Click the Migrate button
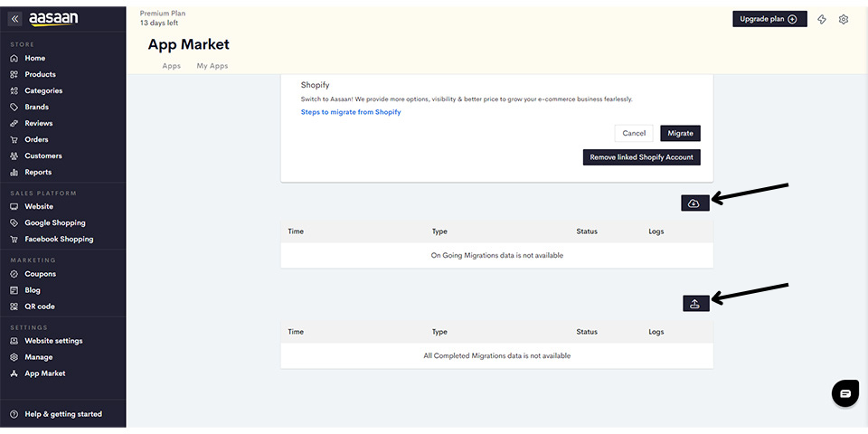Image resolution: width=868 pixels, height=434 pixels. coord(680,134)
